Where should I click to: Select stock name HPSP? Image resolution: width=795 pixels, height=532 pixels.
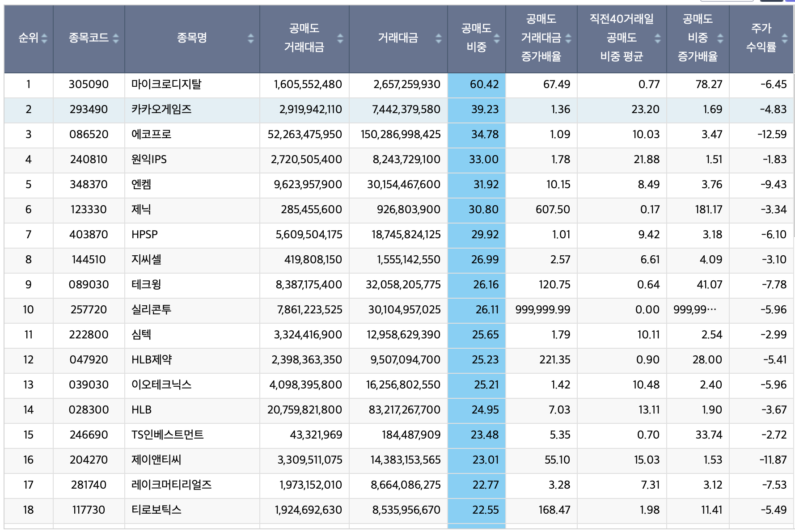point(144,234)
